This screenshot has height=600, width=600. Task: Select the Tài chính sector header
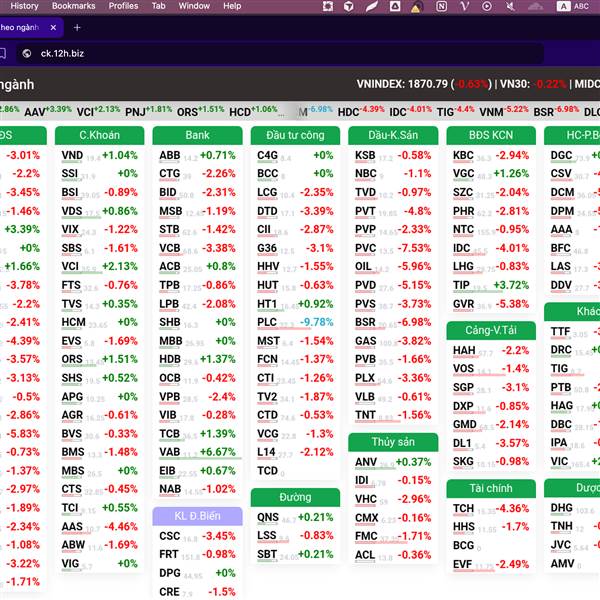coord(491,489)
